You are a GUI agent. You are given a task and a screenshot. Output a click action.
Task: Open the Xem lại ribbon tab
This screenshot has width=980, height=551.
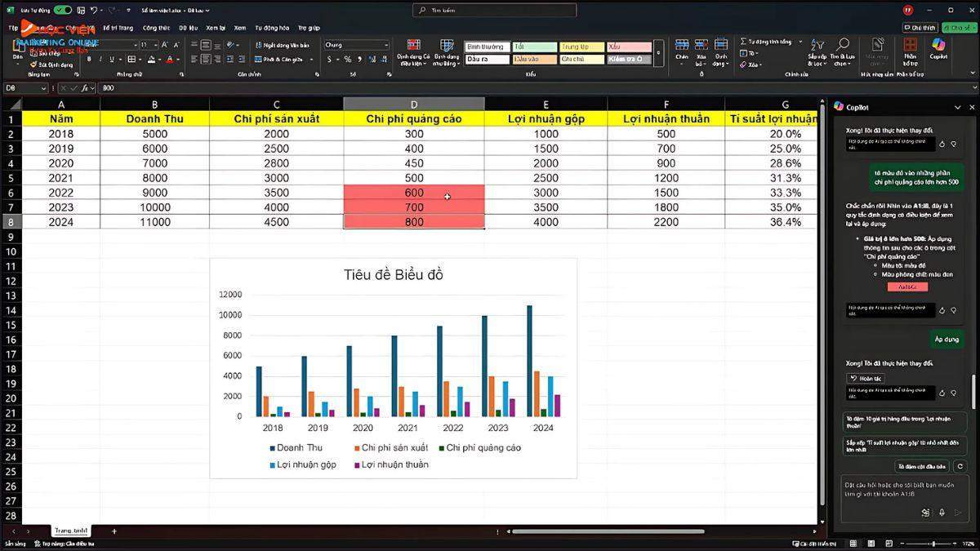click(216, 28)
